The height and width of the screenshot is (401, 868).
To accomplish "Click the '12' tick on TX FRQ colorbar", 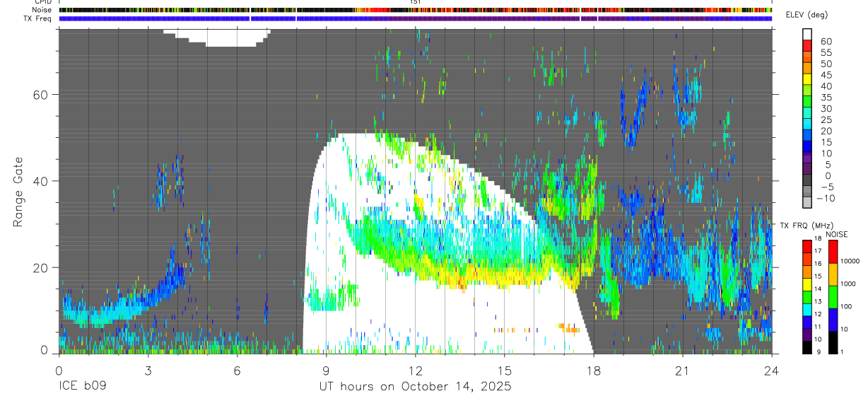I will click(x=819, y=314).
